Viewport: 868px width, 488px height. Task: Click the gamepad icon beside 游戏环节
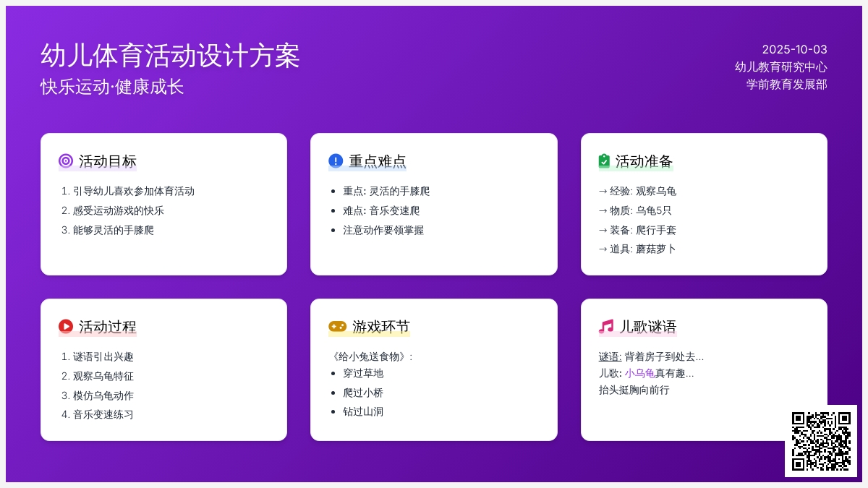337,326
